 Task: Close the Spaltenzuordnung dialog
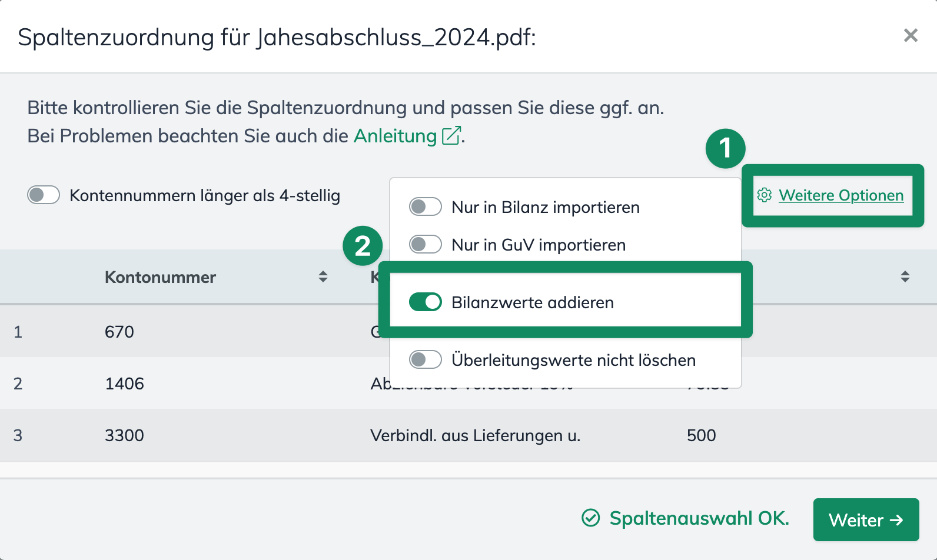(911, 35)
